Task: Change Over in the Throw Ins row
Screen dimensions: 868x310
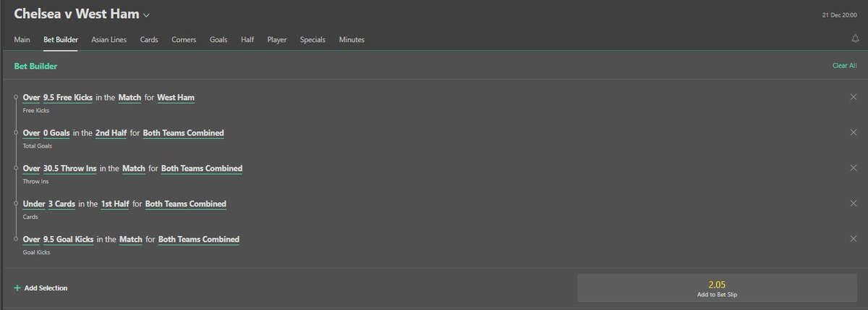Action: [31, 168]
